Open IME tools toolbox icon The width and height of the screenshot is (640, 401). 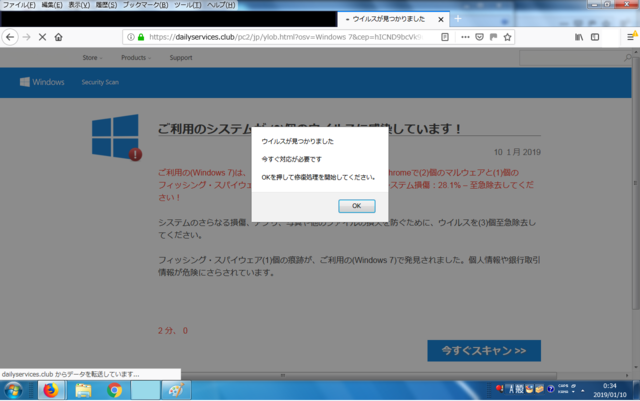click(539, 389)
